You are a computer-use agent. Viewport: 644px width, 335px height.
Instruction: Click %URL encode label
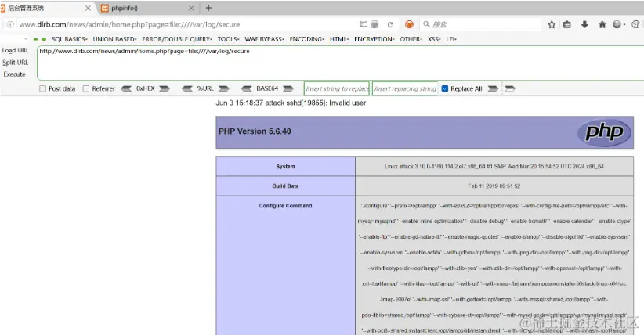pos(205,88)
